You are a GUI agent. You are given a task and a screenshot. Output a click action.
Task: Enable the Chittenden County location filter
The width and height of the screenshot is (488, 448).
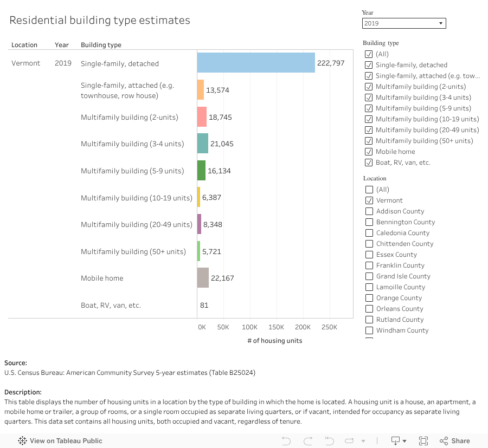[x=369, y=243]
